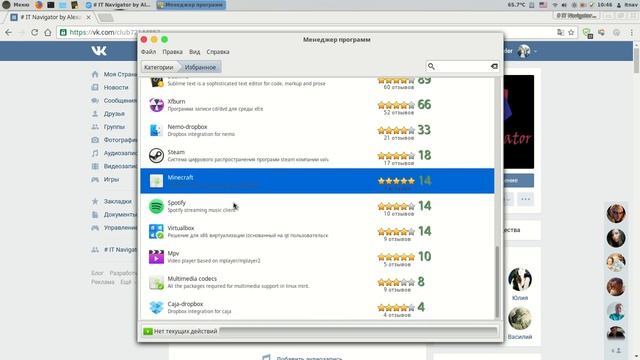The image size is (640, 360).
Task: Clear the search field with its clear icon
Action: (x=494, y=66)
